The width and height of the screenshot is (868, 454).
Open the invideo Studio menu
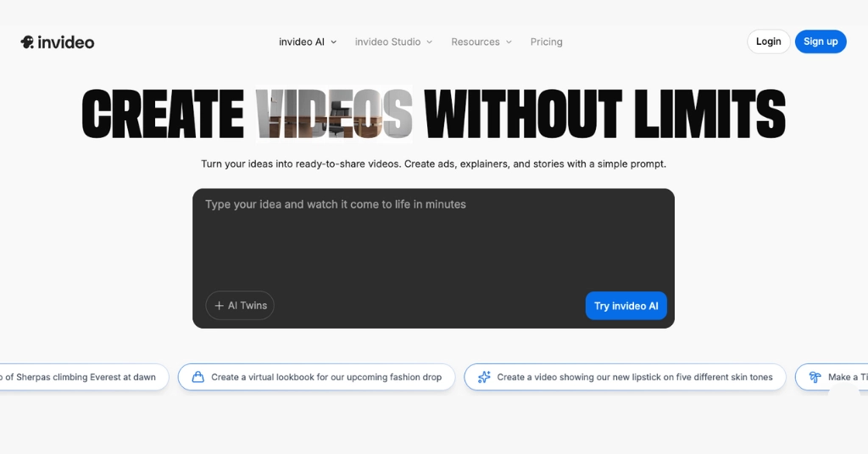coord(393,42)
